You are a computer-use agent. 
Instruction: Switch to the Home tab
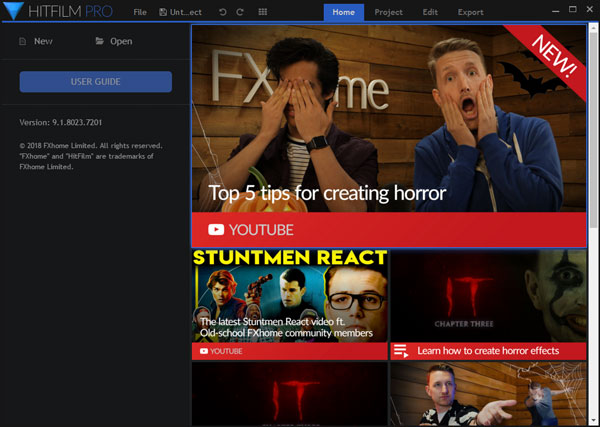click(344, 12)
